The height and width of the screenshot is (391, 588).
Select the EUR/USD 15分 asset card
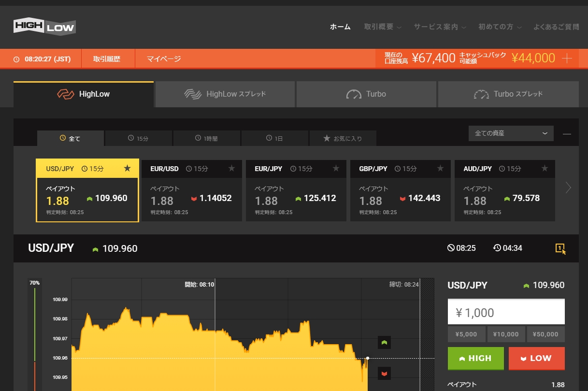(192, 190)
